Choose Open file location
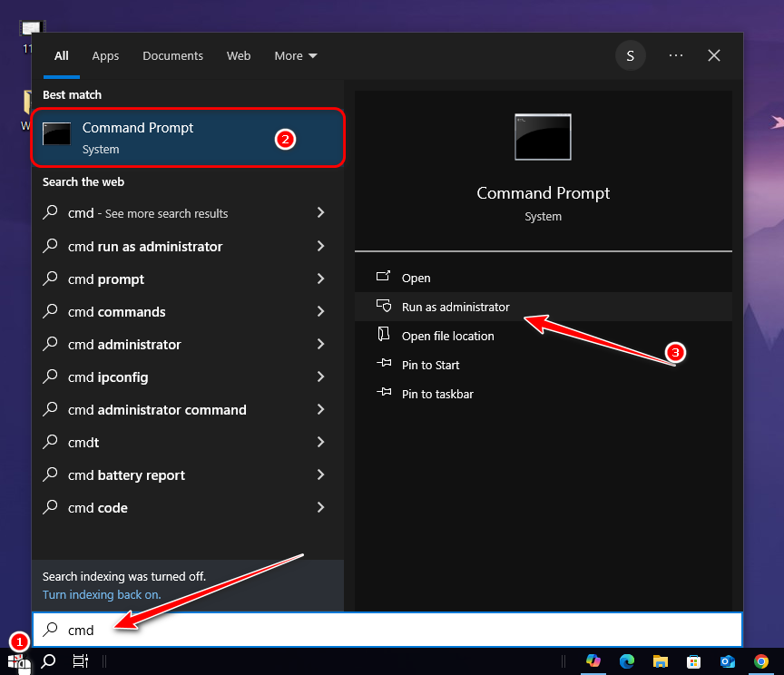 tap(447, 336)
